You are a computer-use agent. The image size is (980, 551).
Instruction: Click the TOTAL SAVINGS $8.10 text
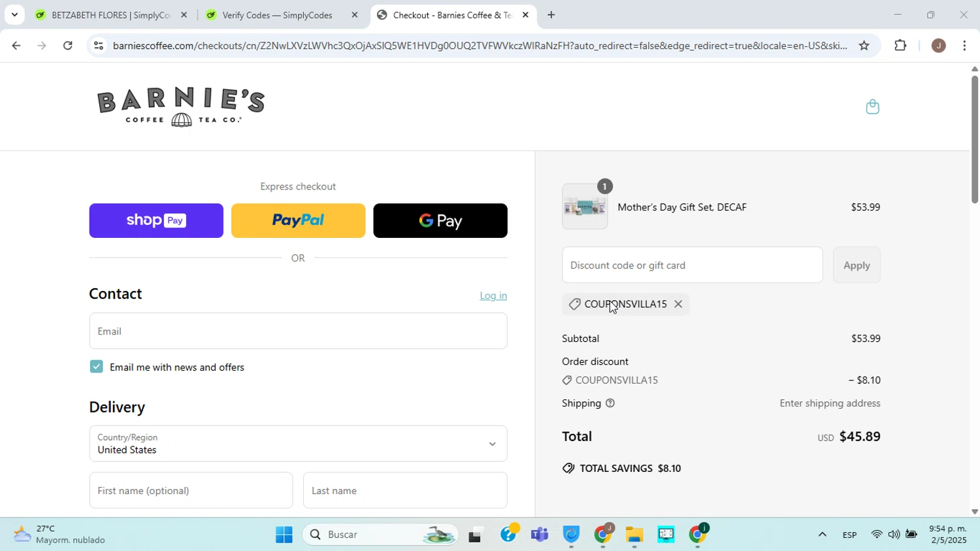630,468
